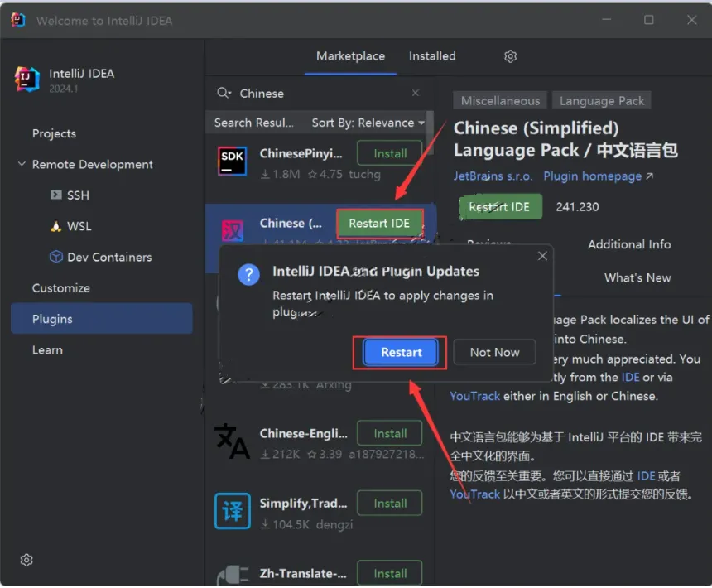Click the Chinese language pack plugin icon
The height and width of the screenshot is (588, 712).
[232, 231]
